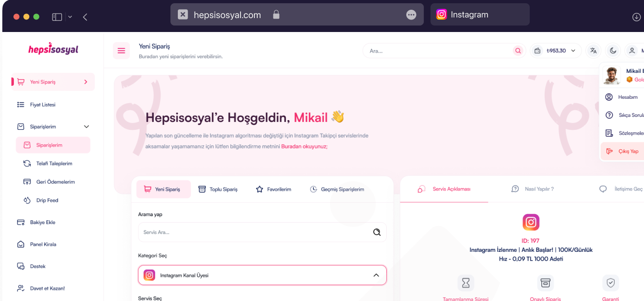
Task: Click Çıkış Yap to log out
Action: 622,151
